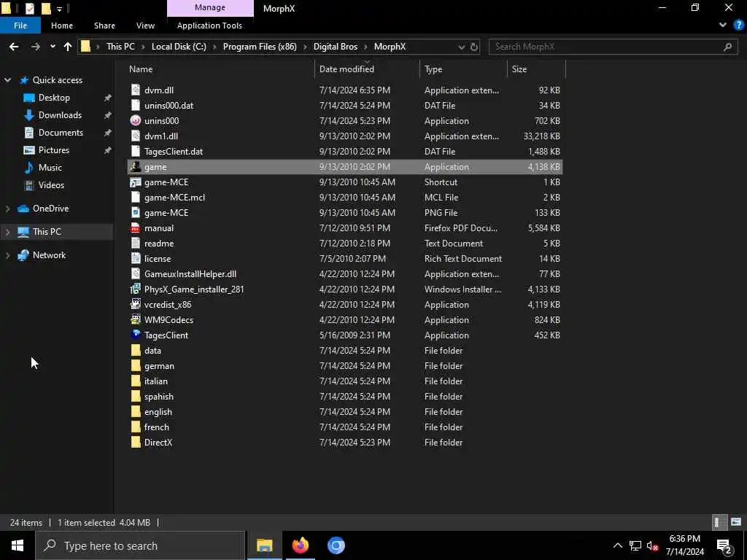The image size is (747, 560).
Task: Click the File Explorer taskbar icon
Action: (x=264, y=545)
